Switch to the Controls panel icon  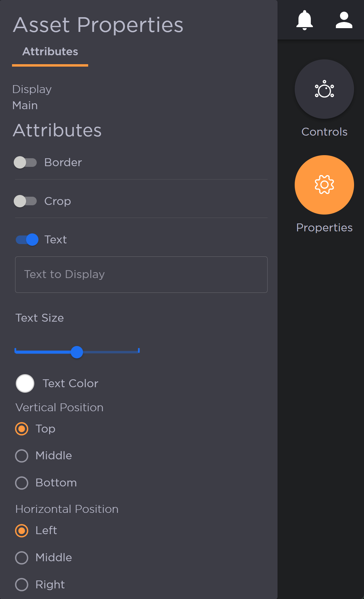pyautogui.click(x=324, y=89)
